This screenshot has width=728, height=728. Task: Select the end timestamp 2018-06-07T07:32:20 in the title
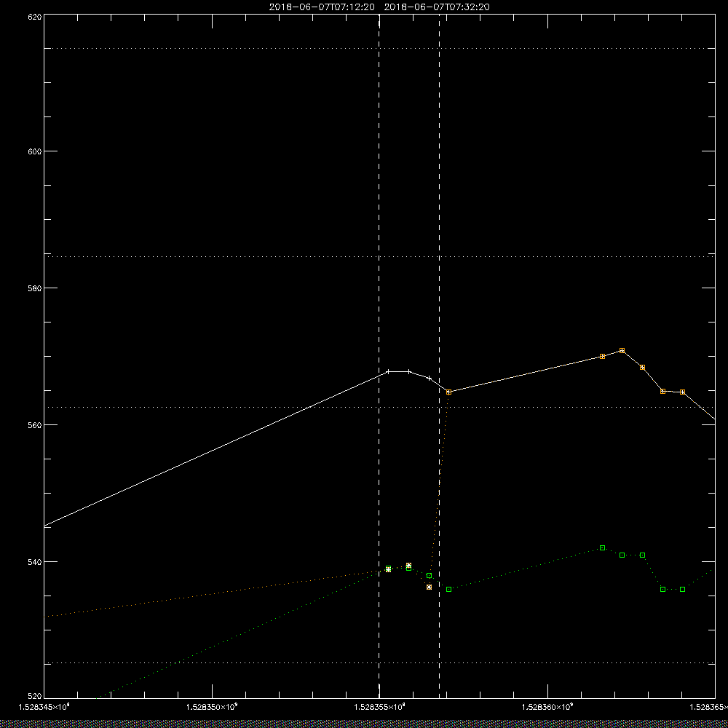click(437, 7)
